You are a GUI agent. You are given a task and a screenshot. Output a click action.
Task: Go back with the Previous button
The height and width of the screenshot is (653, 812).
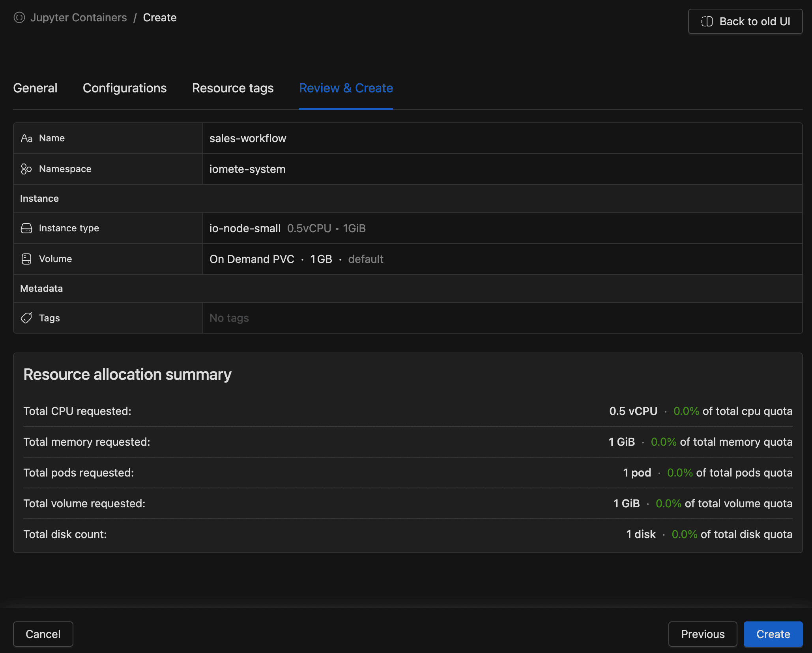[703, 634]
